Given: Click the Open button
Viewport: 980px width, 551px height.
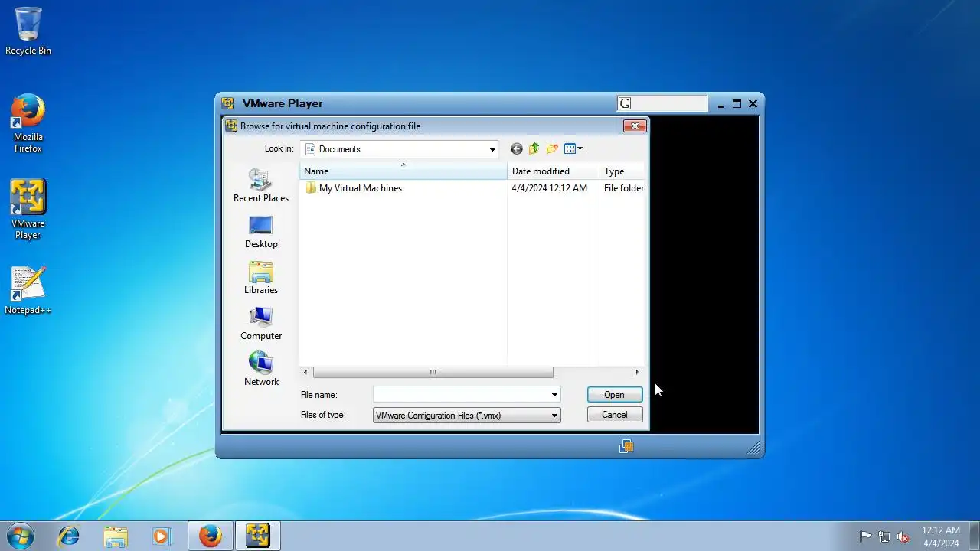Looking at the screenshot, I should coord(614,395).
